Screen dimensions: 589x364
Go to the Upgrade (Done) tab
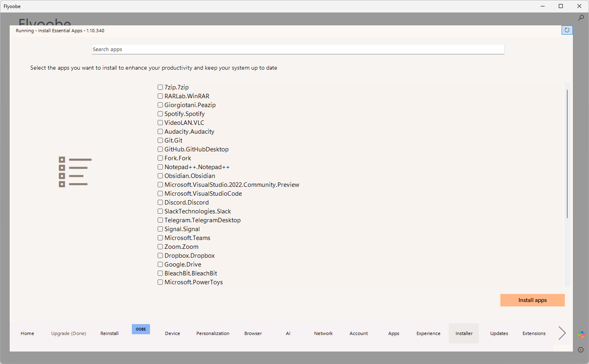69,333
